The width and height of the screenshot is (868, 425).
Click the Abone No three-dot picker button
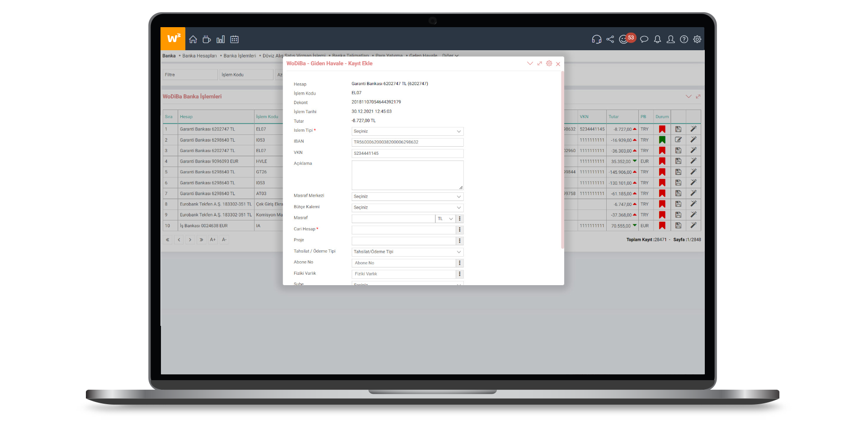point(460,263)
